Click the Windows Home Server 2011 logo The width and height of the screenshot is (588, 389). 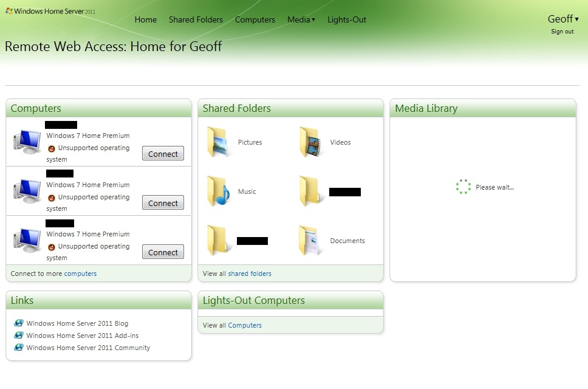[50, 12]
